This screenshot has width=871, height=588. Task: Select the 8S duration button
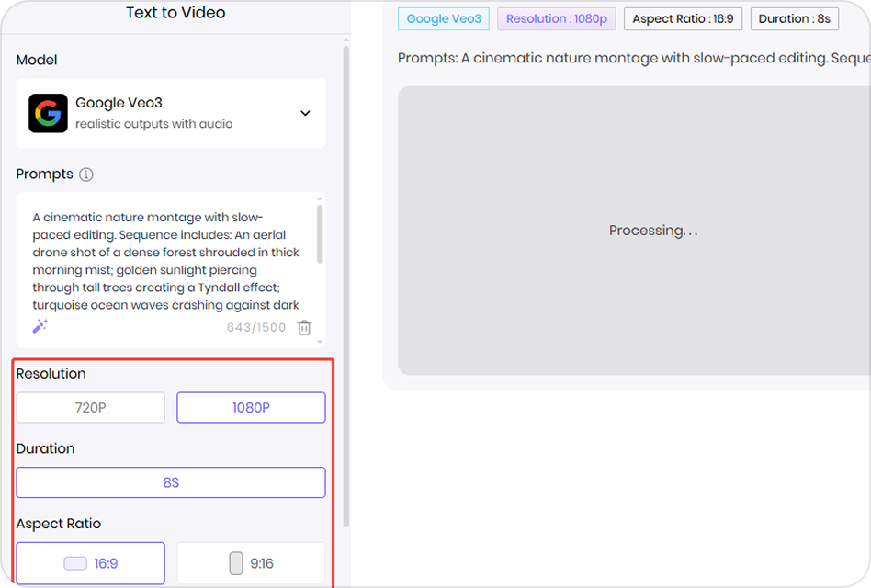(170, 481)
